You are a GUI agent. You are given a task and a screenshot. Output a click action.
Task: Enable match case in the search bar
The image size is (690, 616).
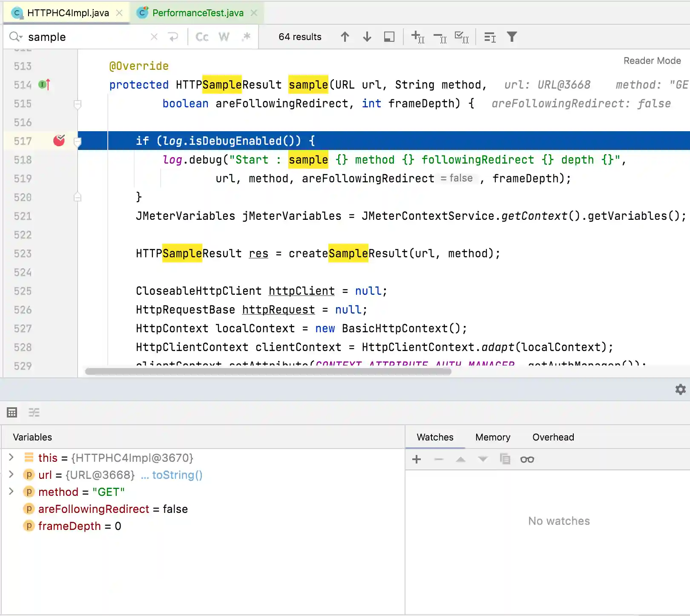(x=201, y=37)
